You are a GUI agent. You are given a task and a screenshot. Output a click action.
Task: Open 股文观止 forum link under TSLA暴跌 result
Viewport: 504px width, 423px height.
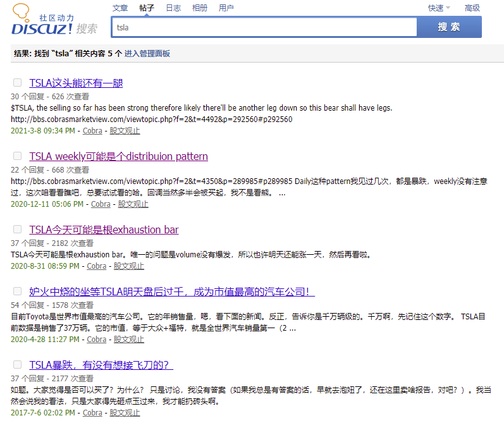point(125,413)
